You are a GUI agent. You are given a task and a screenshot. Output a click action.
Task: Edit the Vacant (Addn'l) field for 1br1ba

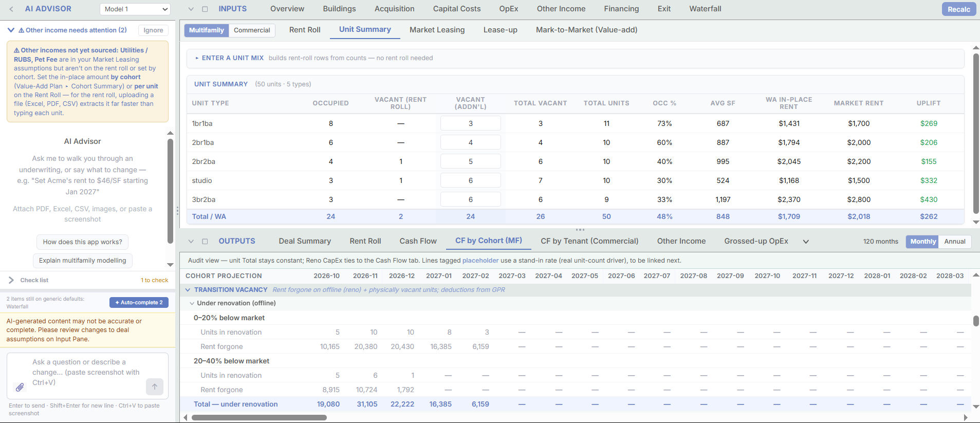(x=471, y=123)
